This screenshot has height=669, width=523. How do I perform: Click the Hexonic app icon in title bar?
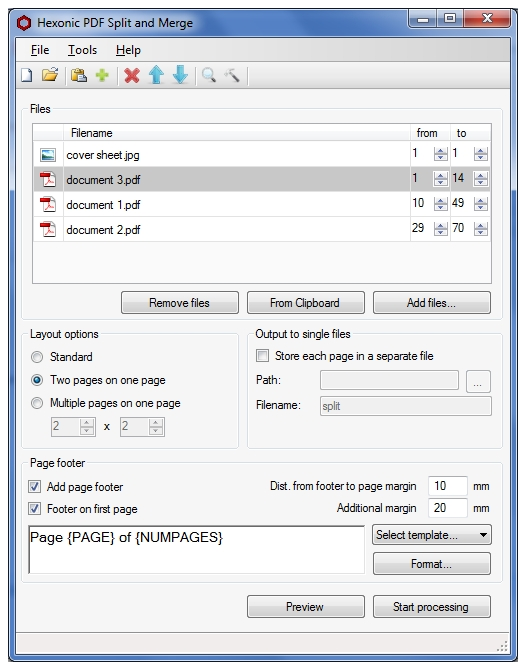(x=24, y=23)
